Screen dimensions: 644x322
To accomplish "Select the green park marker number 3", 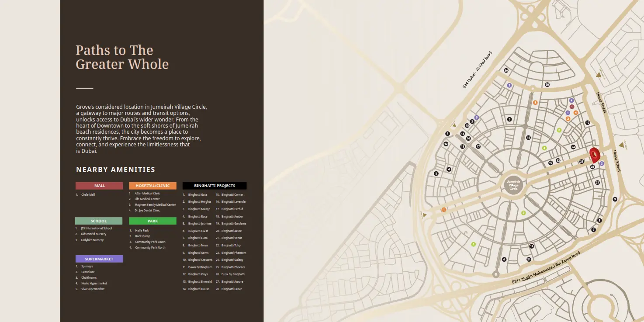I will pyautogui.click(x=523, y=213).
